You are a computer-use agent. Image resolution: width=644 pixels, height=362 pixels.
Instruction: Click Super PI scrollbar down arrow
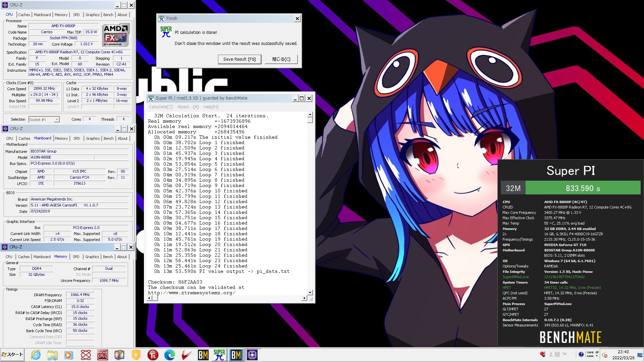[x=310, y=293]
